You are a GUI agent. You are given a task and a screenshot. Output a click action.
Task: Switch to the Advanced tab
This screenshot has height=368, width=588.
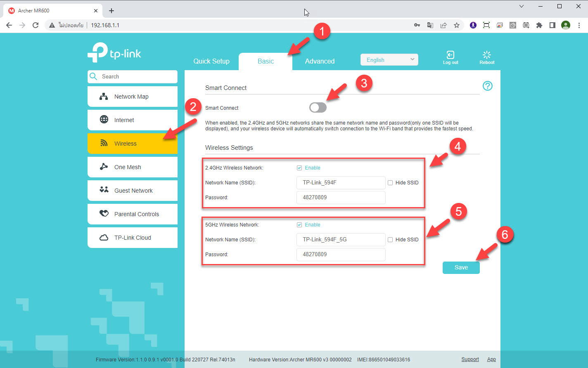[x=320, y=61]
